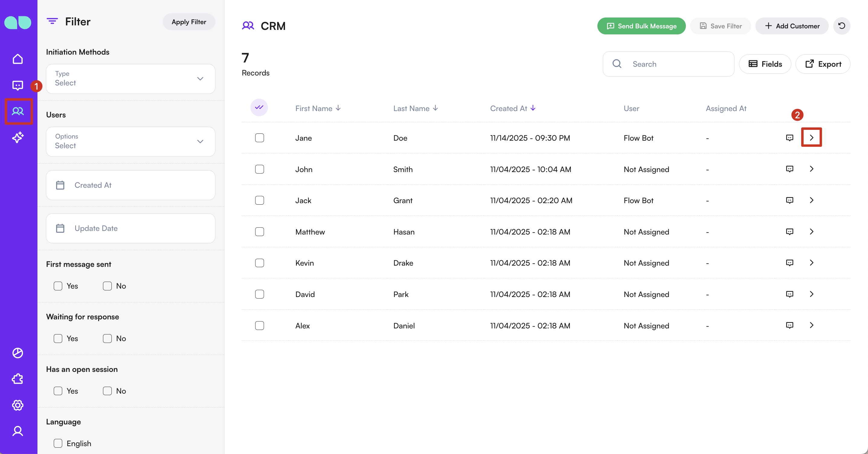Select the checkbox on John Smith's row
The width and height of the screenshot is (868, 454).
click(259, 169)
